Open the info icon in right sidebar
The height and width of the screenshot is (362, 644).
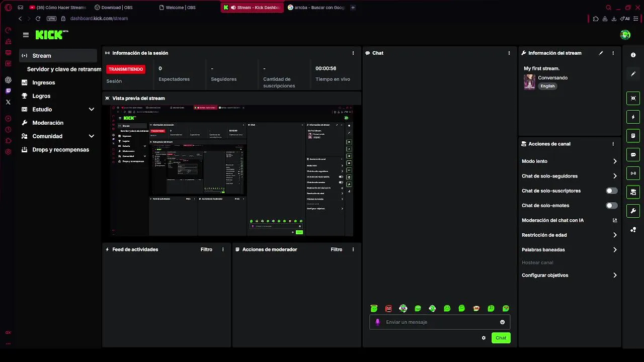click(633, 55)
